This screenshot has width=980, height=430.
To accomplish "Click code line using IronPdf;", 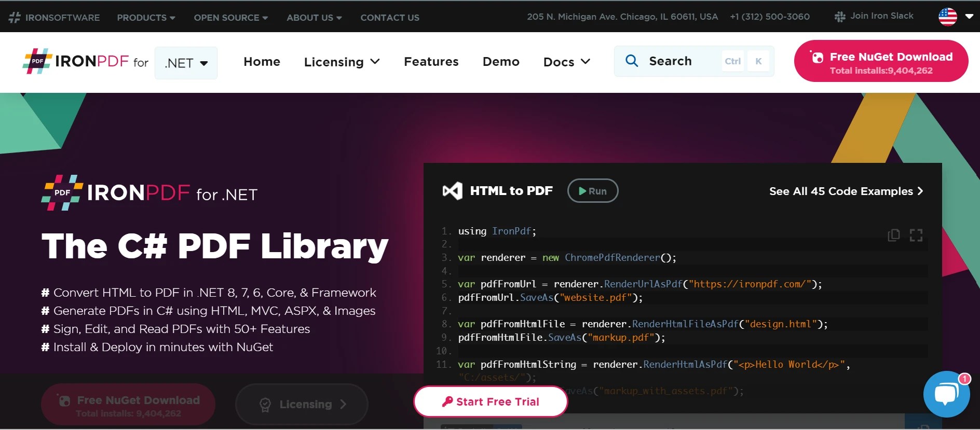I will click(497, 231).
